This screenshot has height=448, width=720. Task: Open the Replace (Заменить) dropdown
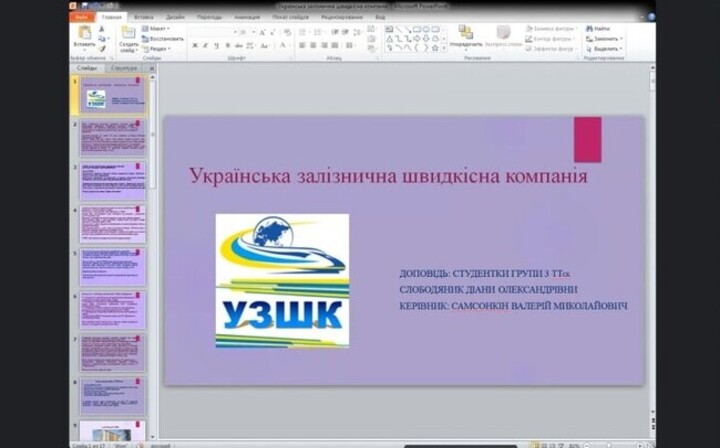(604, 39)
